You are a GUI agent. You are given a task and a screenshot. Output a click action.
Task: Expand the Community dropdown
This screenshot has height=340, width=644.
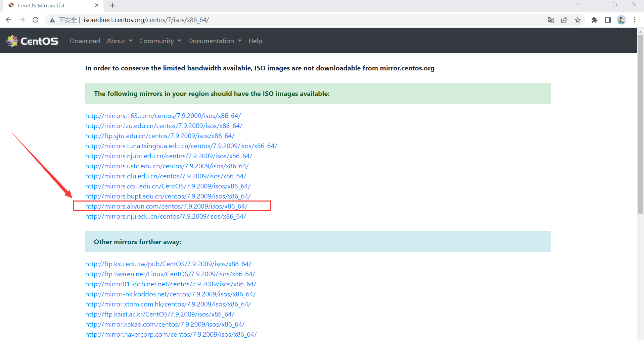tap(160, 41)
